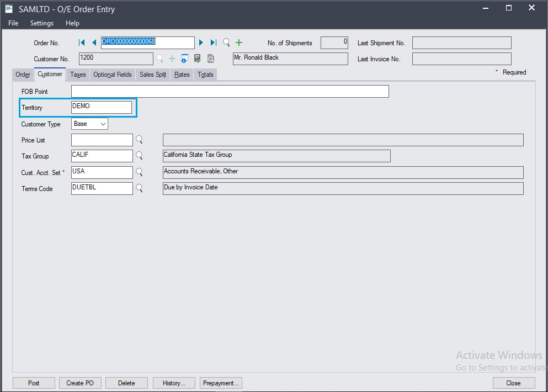Click the Post button
This screenshot has height=392, width=548.
(34, 383)
